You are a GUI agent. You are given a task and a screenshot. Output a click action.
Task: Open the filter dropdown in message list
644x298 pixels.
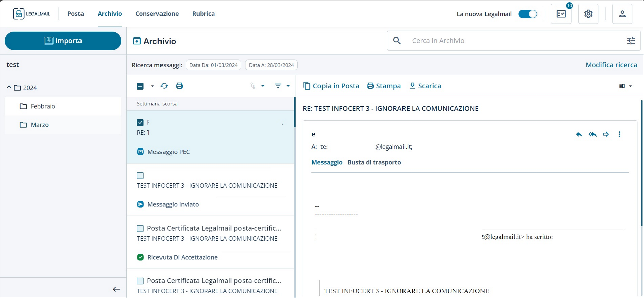point(282,86)
